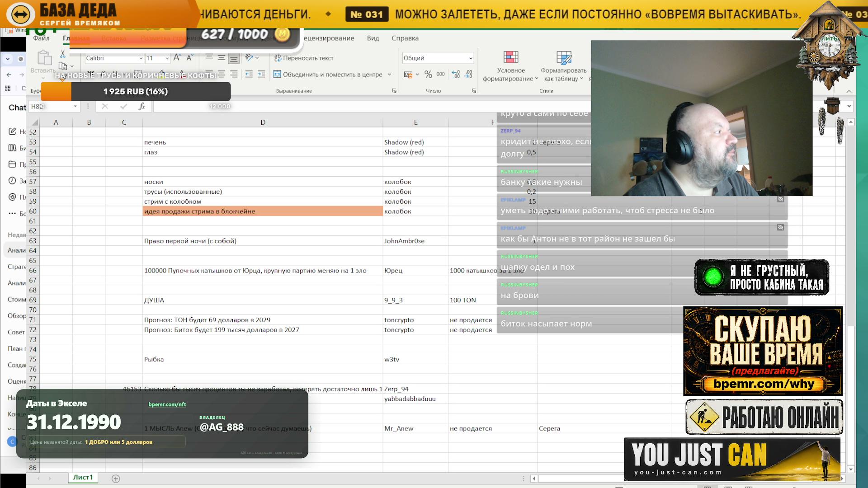Click the Select All corner triangle
Screen dimensions: 868x488
click(x=35, y=122)
